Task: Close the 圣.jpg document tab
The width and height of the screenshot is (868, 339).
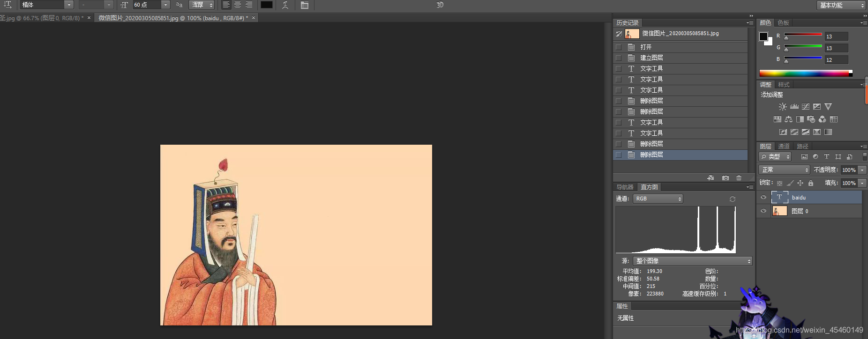Action: tap(89, 18)
